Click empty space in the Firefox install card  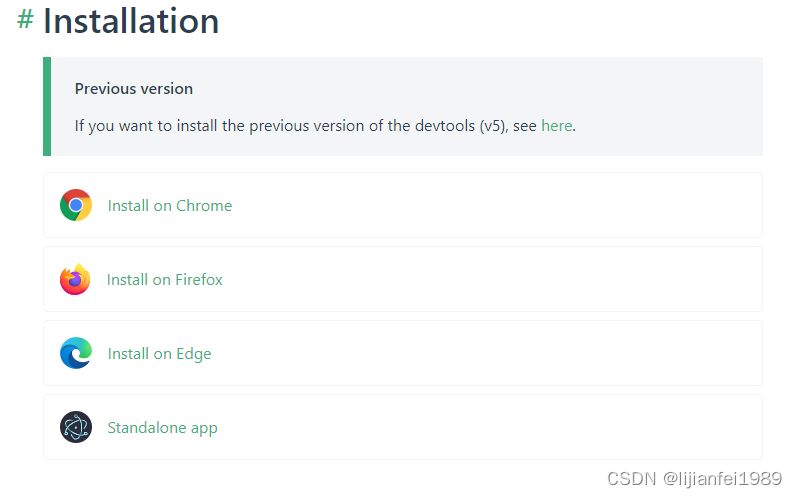point(500,280)
